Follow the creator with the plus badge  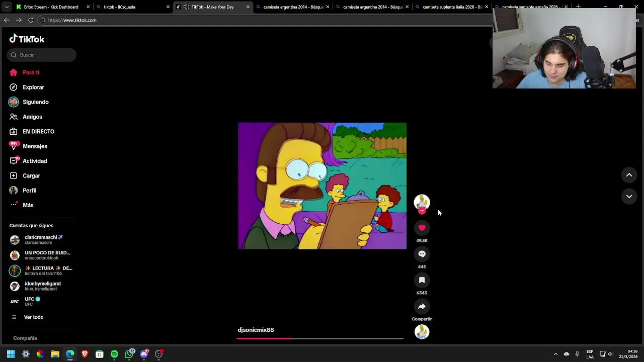coord(422,211)
